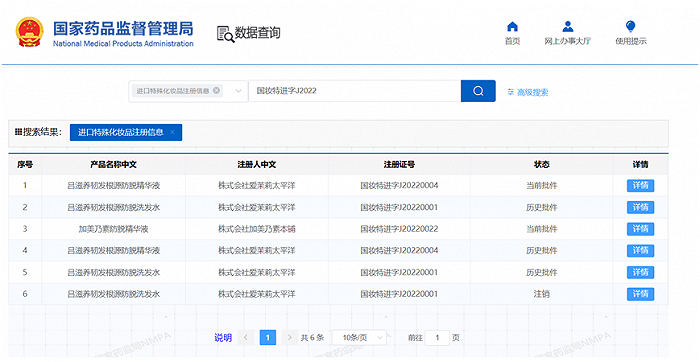Open 详情 for the 注销 status row
This screenshot has width=700, height=362.
pyautogui.click(x=640, y=294)
